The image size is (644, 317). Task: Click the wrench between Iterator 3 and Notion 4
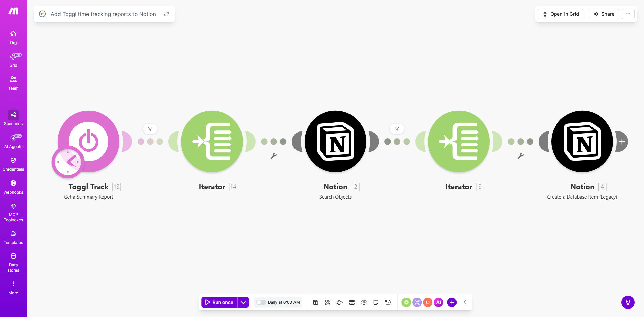coord(521,156)
